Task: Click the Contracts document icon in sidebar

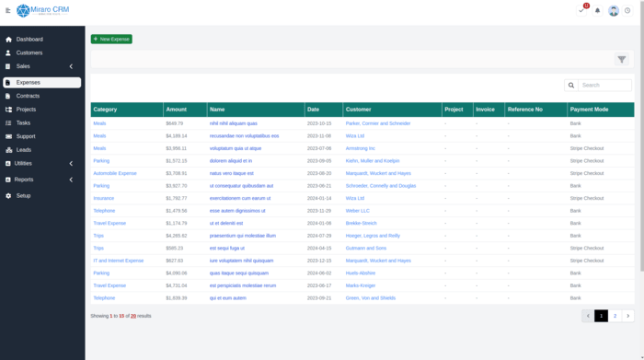Action: click(x=7, y=96)
